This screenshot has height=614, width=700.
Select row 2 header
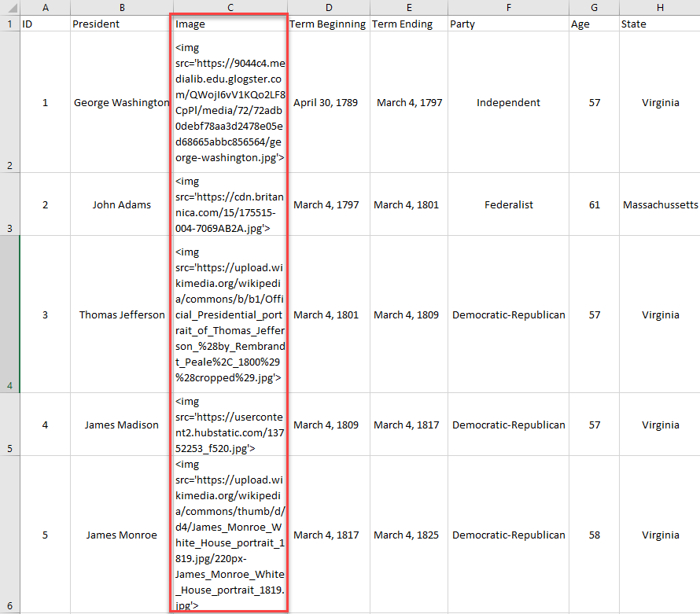[9, 102]
